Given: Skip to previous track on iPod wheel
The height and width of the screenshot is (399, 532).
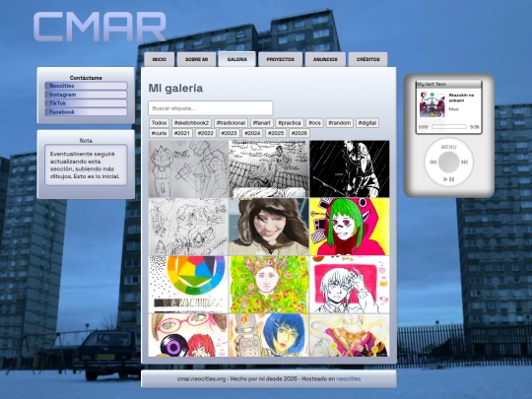Looking at the screenshot, I should click(432, 163).
